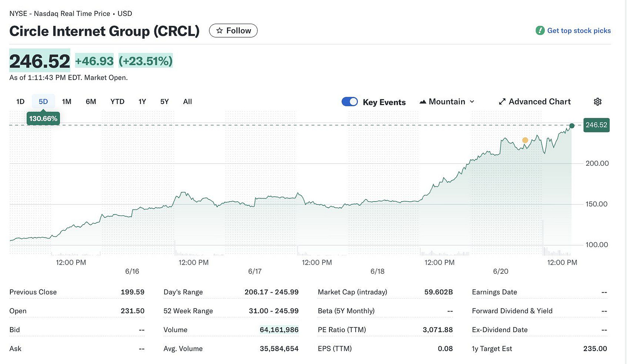Viewport: 627px width, 364px height.
Task: Select the 1Y range tab
Action: (x=142, y=102)
